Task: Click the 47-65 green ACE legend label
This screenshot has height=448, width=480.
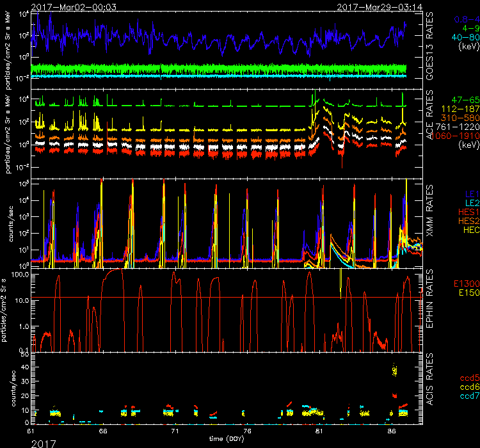Action: coord(461,100)
